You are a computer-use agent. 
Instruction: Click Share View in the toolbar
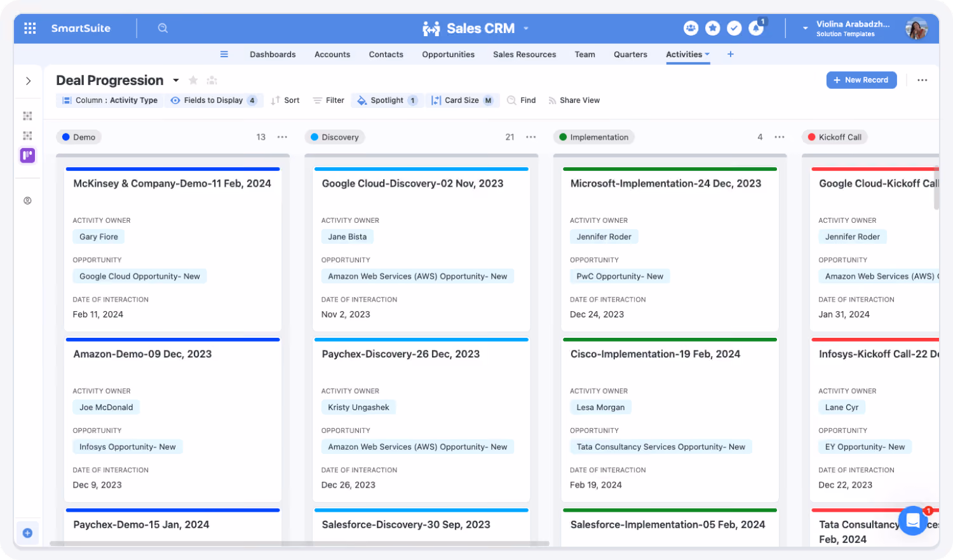[x=574, y=100]
